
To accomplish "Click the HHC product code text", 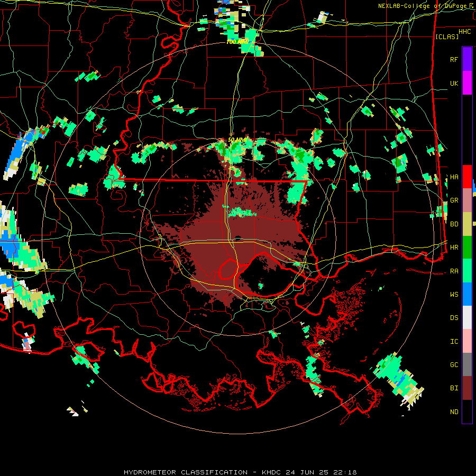I will pos(464,32).
